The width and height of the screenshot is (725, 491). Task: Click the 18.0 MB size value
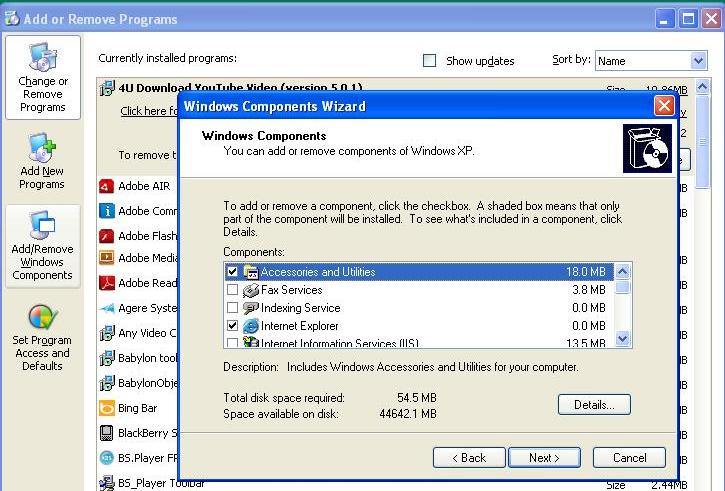(x=585, y=272)
